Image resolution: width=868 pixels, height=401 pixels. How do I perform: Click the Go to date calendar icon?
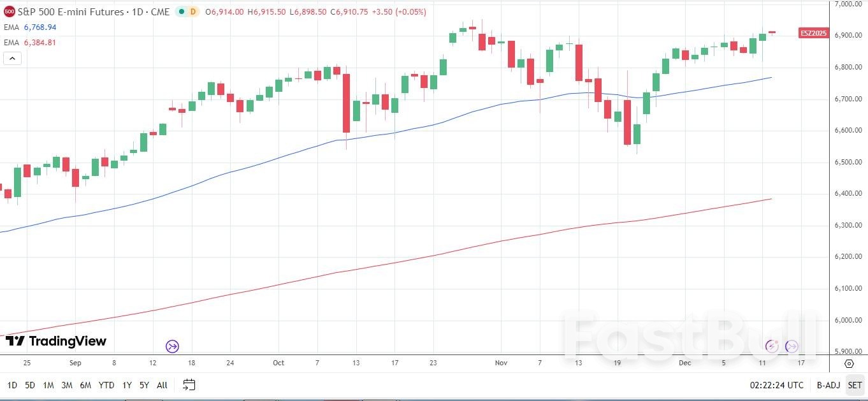(189, 384)
